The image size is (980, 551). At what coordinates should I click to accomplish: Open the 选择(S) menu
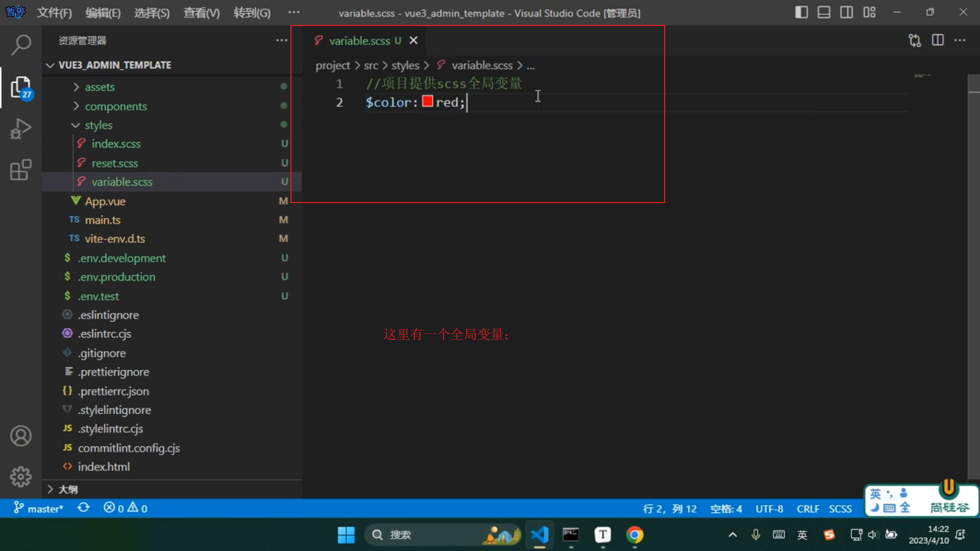pos(152,13)
